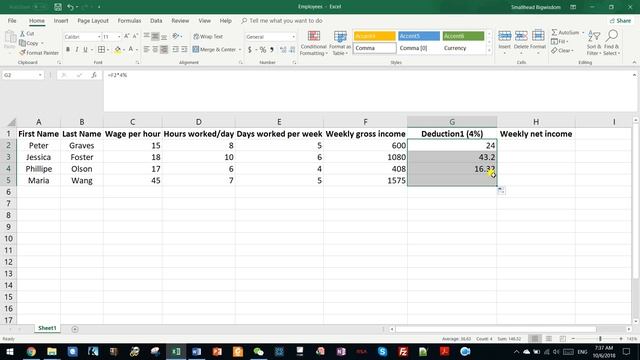Save the workbook from Quick Access Toolbar

58,7
